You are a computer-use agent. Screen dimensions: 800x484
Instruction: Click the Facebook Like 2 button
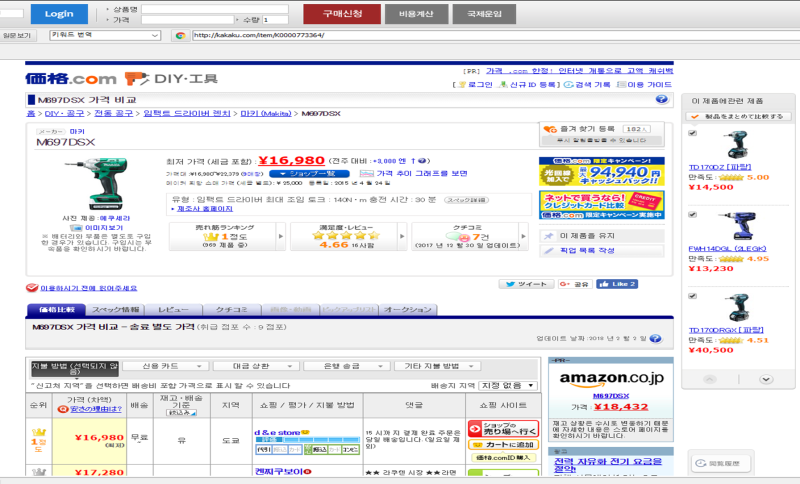click(x=617, y=284)
